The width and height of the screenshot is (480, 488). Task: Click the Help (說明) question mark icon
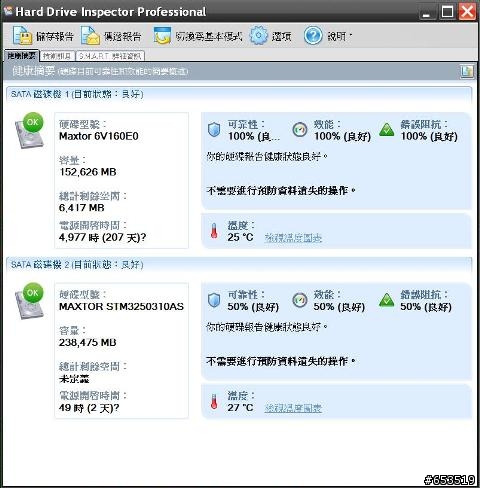point(313,36)
